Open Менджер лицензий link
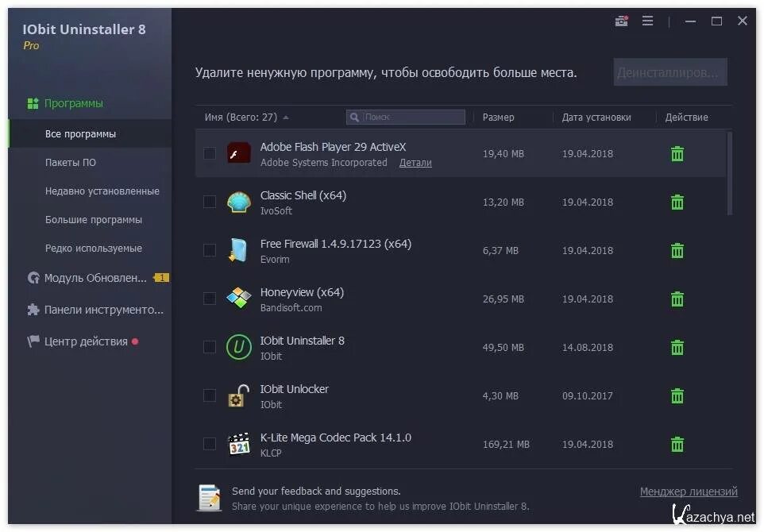The image size is (764, 532). click(x=689, y=491)
